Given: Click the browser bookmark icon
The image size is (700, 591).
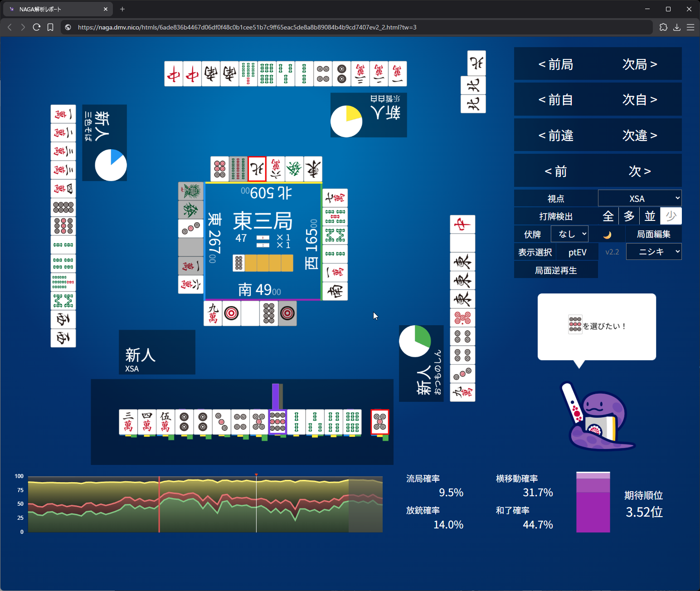Looking at the screenshot, I should (50, 27).
